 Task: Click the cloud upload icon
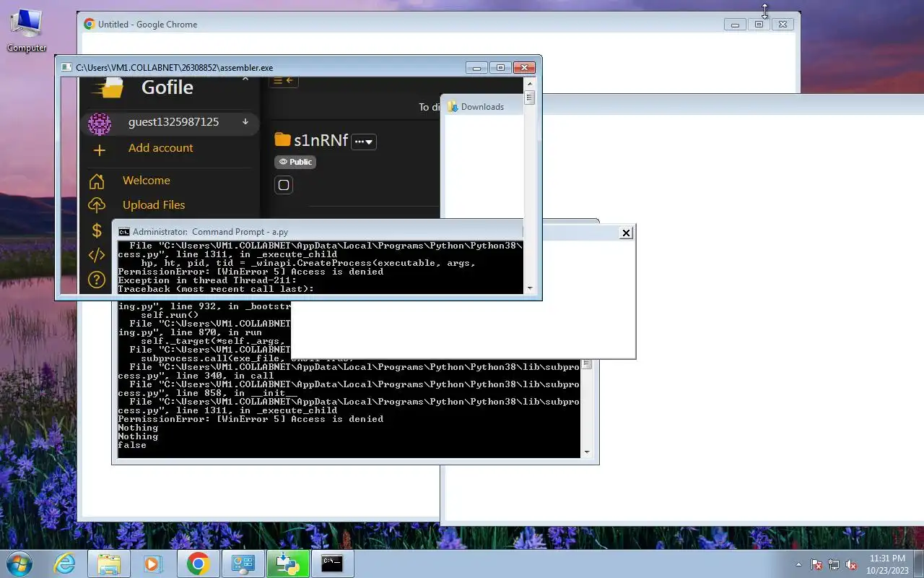click(x=97, y=205)
